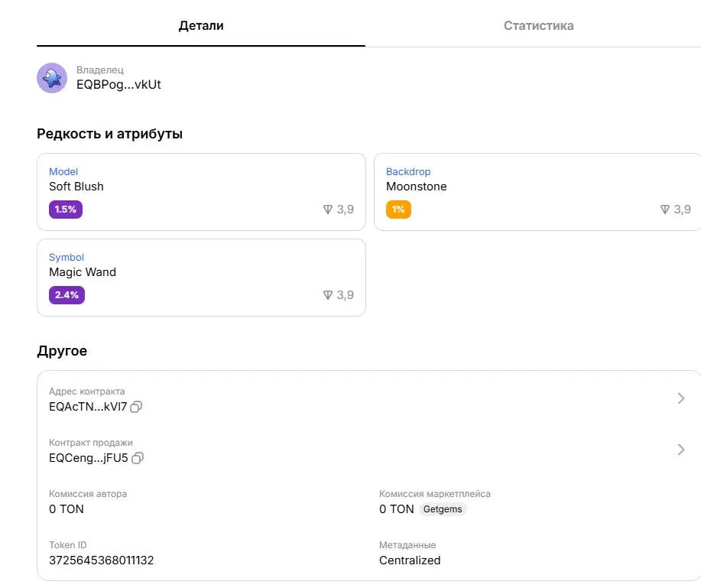Click the Moonstone backdrop name
Screen dimensions: 701x588
[x=416, y=187]
